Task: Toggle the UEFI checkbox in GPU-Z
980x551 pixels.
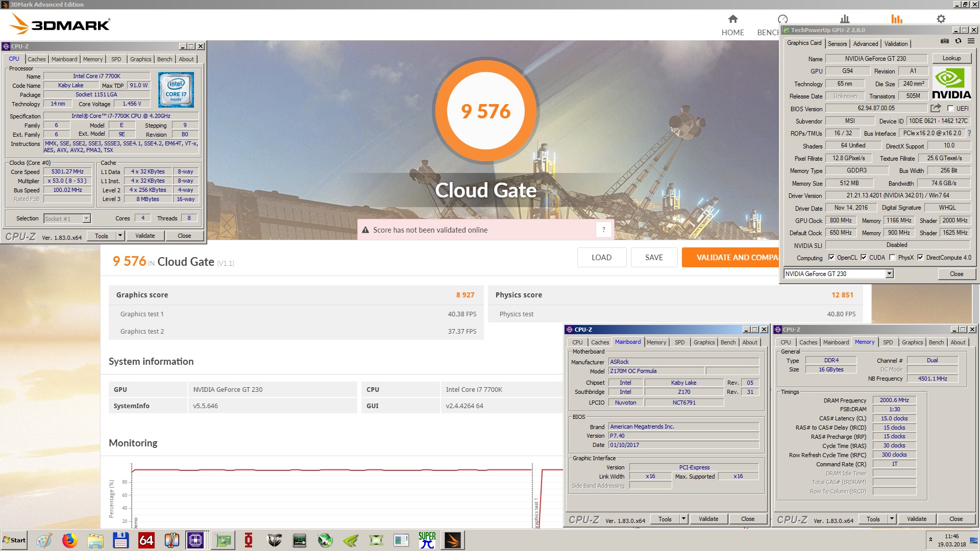Action: coord(950,108)
